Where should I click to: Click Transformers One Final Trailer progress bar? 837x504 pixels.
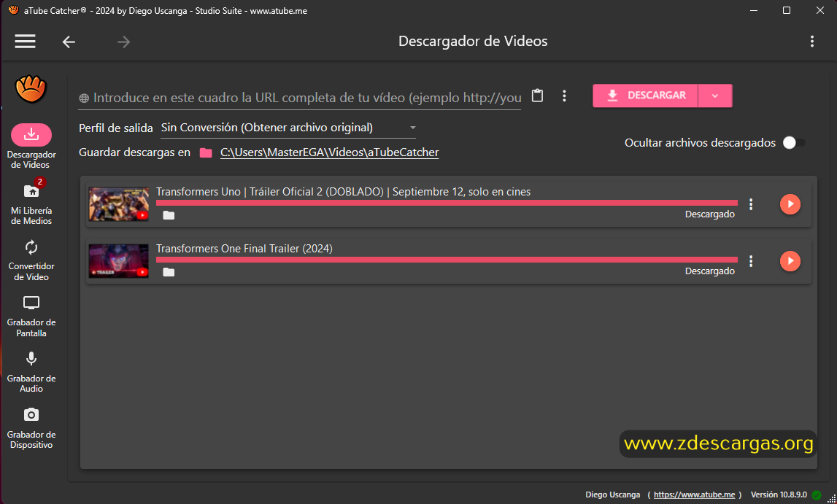click(447, 260)
